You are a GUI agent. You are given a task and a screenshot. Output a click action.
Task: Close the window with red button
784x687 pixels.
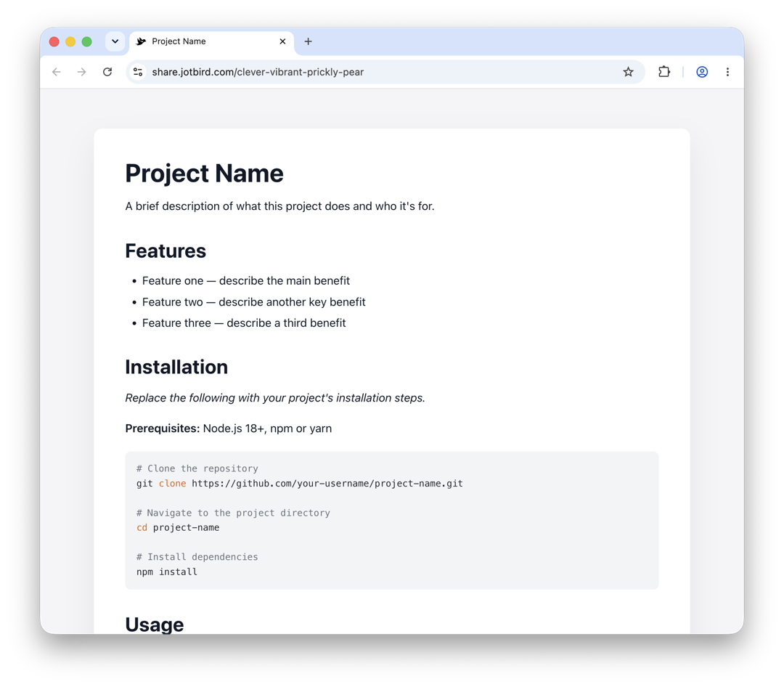[x=54, y=41]
